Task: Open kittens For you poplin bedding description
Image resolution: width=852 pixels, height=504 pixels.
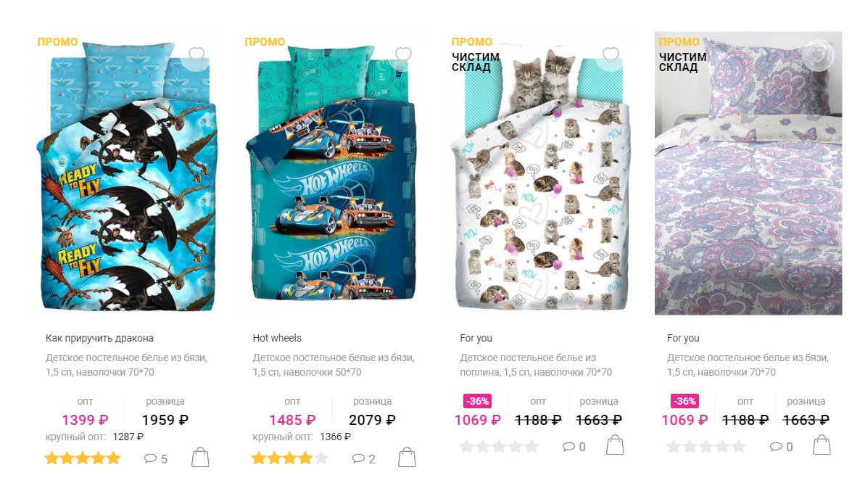Action: coord(536,365)
